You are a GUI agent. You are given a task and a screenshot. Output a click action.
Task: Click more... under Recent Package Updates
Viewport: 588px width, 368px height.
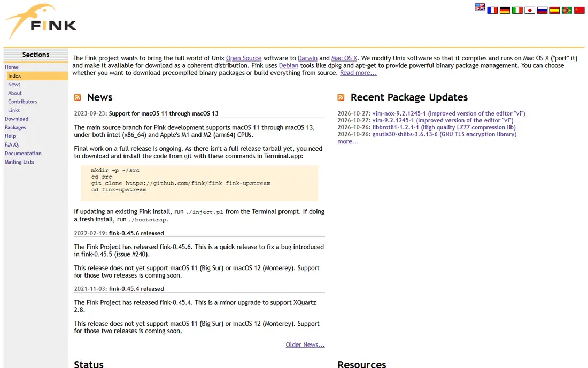pos(348,141)
